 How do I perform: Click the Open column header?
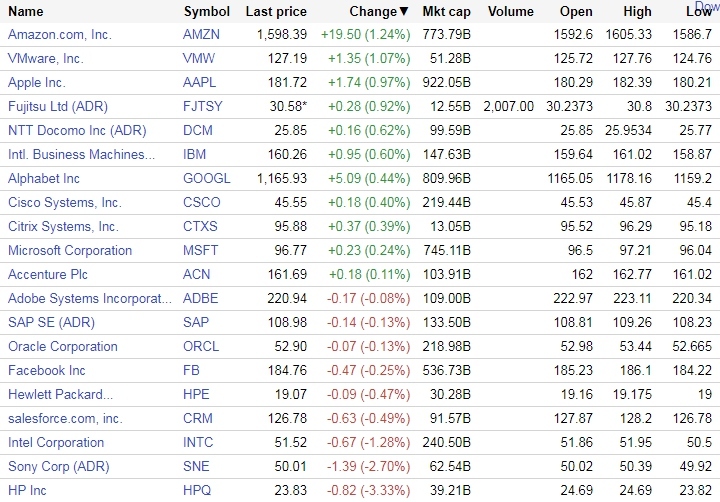(x=576, y=12)
